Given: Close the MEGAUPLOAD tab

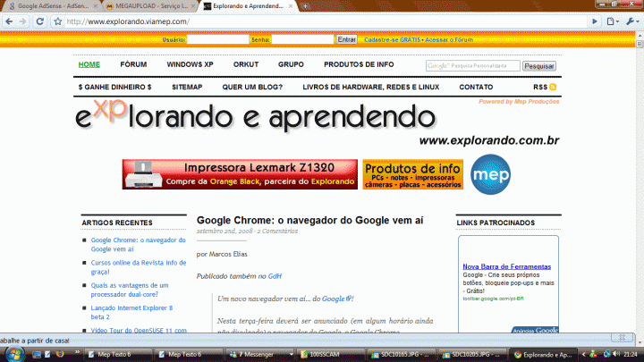Looking at the screenshot, I should click(192, 6).
